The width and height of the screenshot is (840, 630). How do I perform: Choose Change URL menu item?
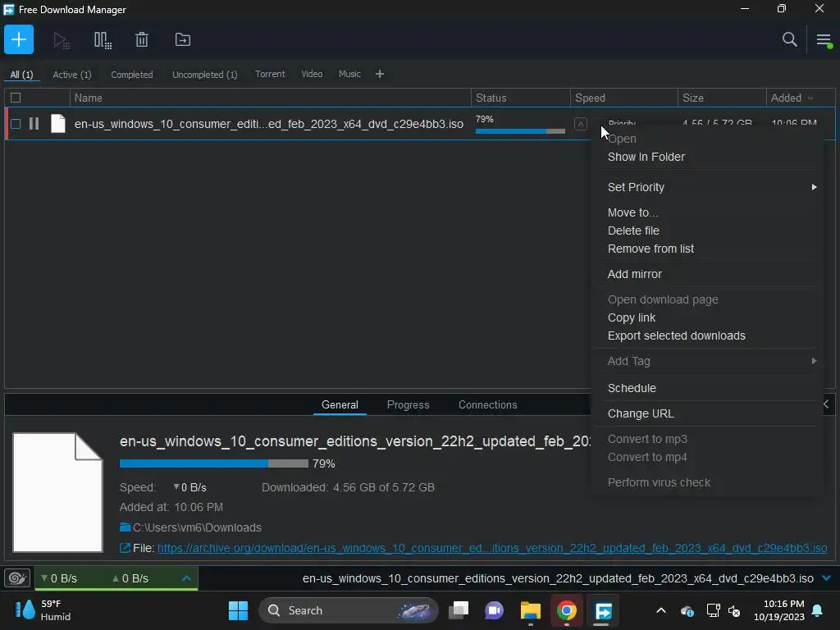(640, 413)
